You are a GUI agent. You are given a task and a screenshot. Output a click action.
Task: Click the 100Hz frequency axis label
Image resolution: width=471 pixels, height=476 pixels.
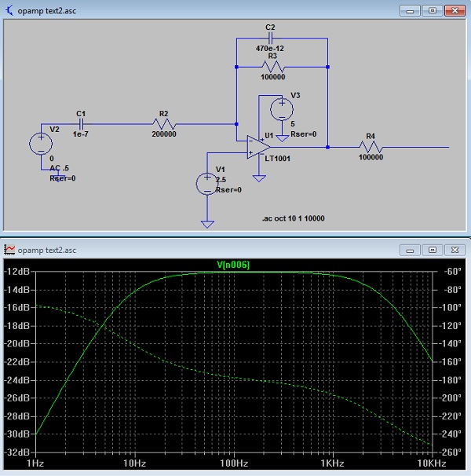coord(232,463)
